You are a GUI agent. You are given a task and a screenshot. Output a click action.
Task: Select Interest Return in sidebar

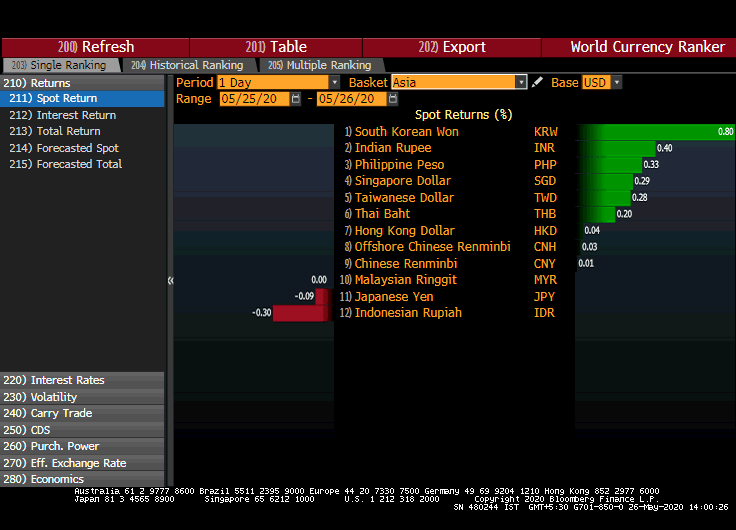pos(76,115)
